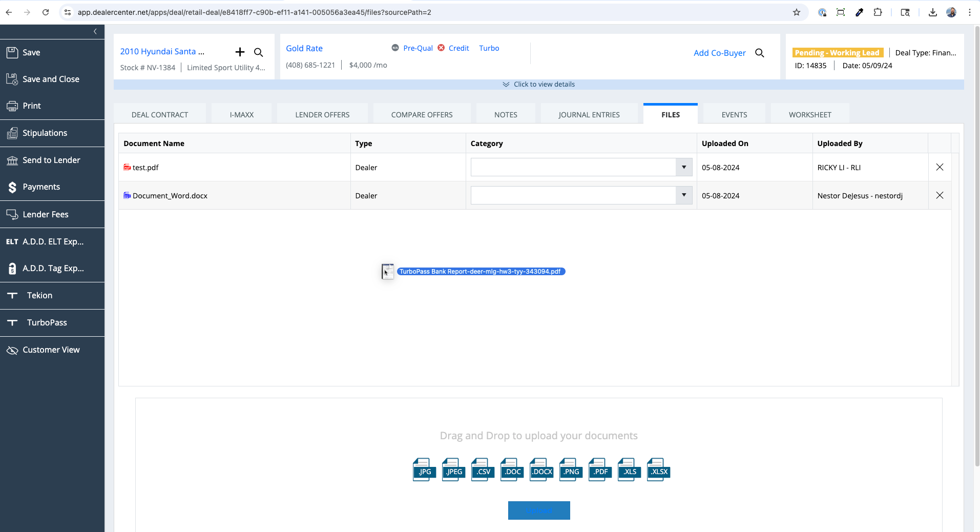This screenshot has width=980, height=532.
Task: Launch TurboPass from sidebar
Action: tap(47, 322)
